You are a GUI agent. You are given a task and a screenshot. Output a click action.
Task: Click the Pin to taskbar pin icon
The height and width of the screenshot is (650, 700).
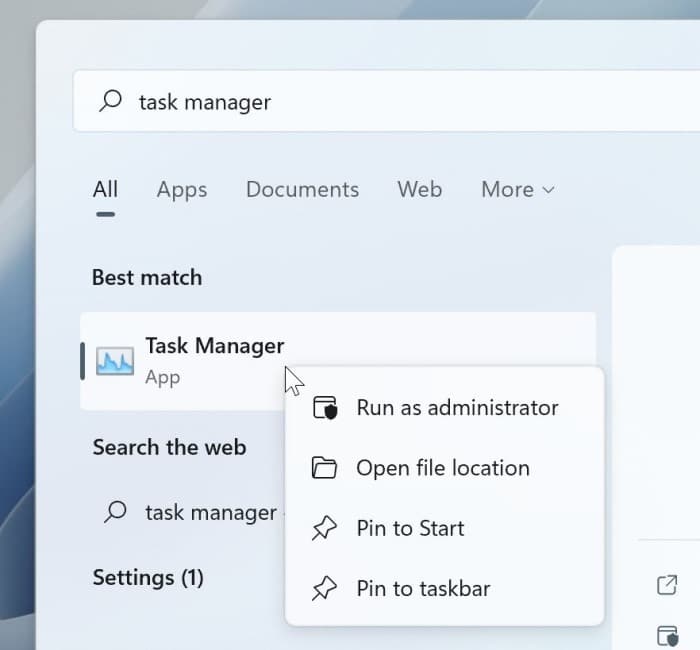pyautogui.click(x=324, y=588)
